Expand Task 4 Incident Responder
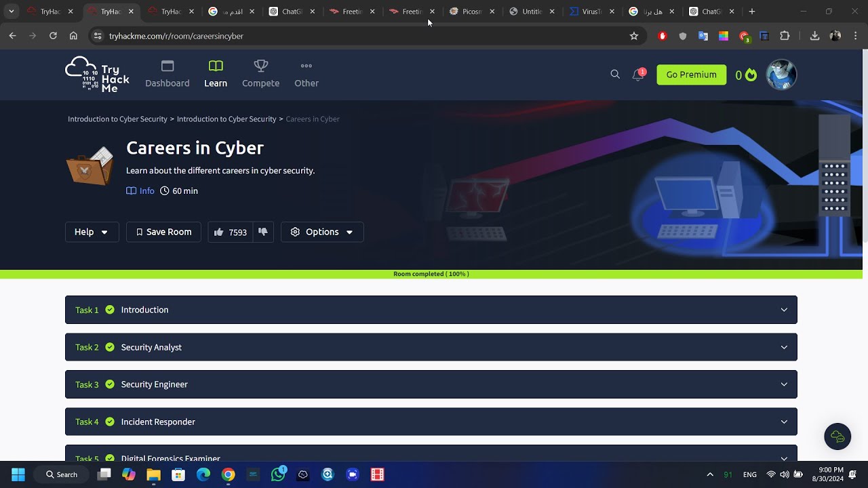This screenshot has height=488, width=868. [x=431, y=422]
